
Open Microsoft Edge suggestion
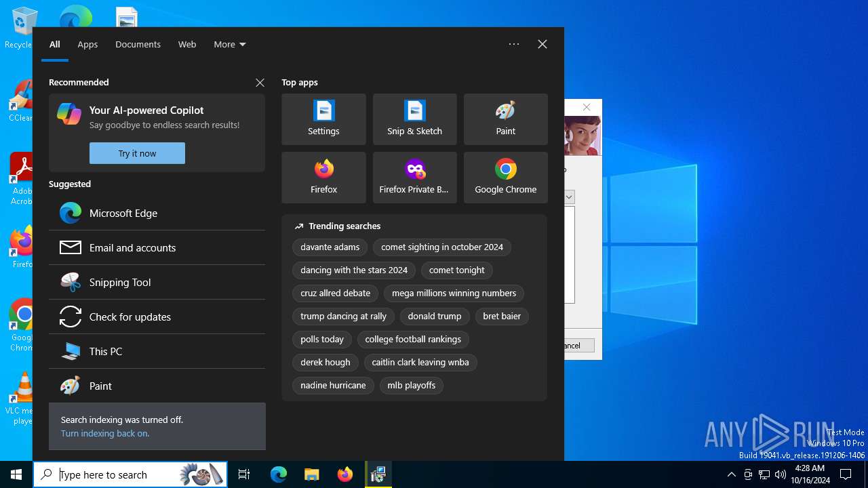pos(157,213)
